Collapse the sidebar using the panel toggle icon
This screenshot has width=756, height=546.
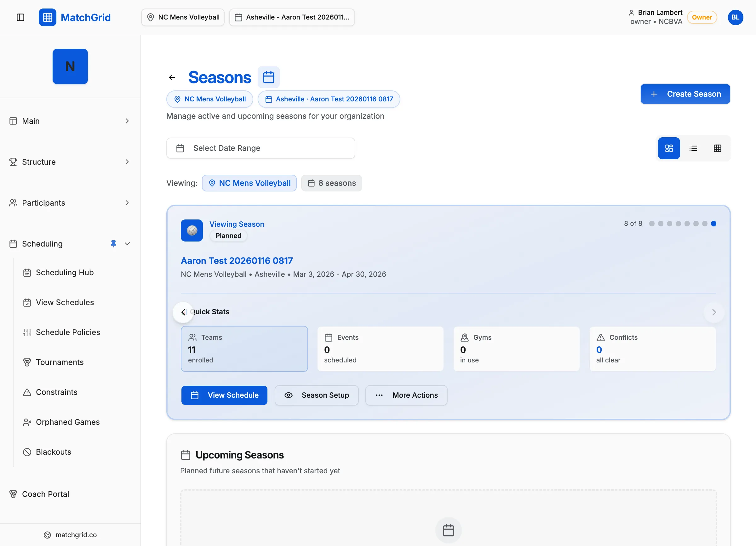pos(21,17)
